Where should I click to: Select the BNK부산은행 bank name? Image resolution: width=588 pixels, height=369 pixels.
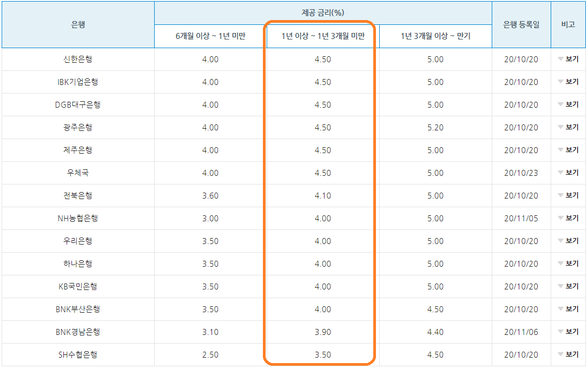click(78, 309)
